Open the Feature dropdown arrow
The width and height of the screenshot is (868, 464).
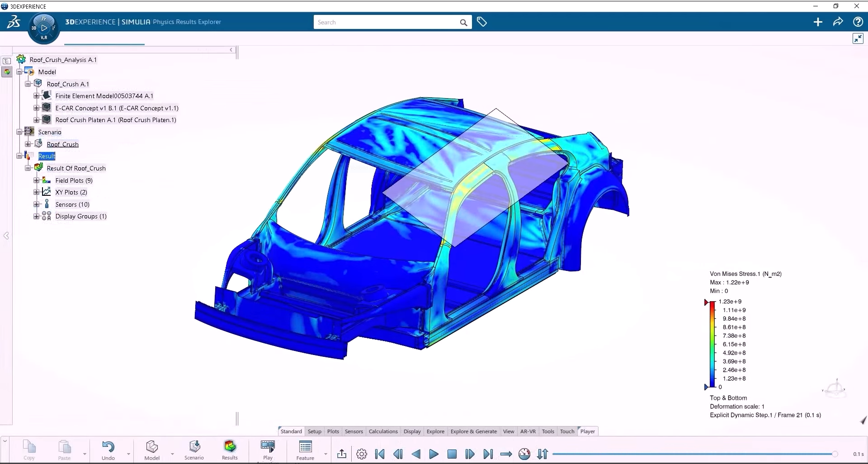[x=325, y=454]
